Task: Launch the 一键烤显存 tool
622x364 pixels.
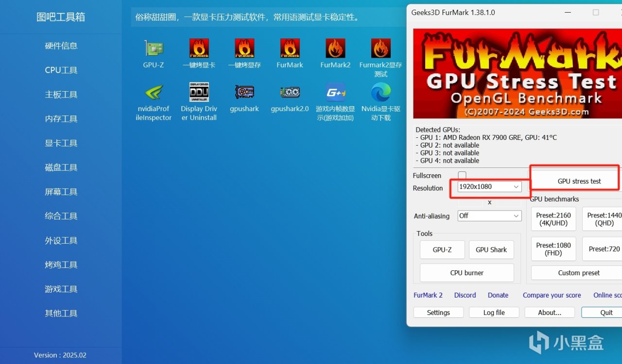Action: click(x=244, y=49)
